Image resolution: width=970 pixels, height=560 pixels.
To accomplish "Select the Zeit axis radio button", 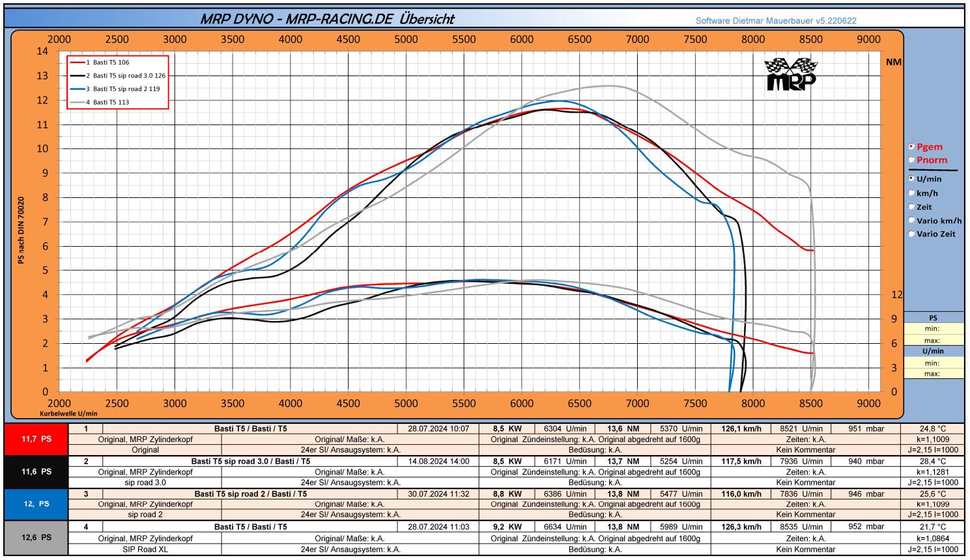I will point(911,206).
